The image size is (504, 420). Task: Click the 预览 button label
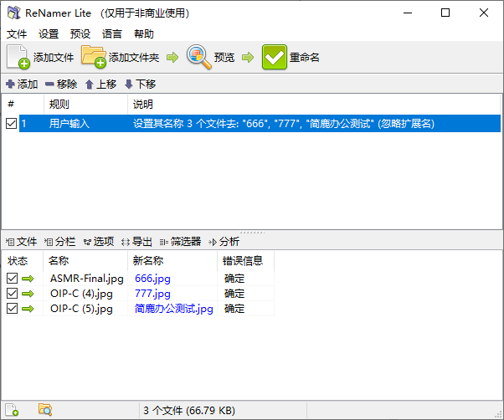click(224, 58)
